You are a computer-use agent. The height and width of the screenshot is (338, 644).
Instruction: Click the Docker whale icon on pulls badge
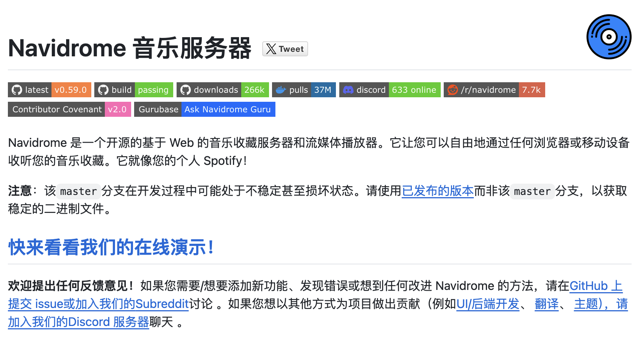coord(281,90)
